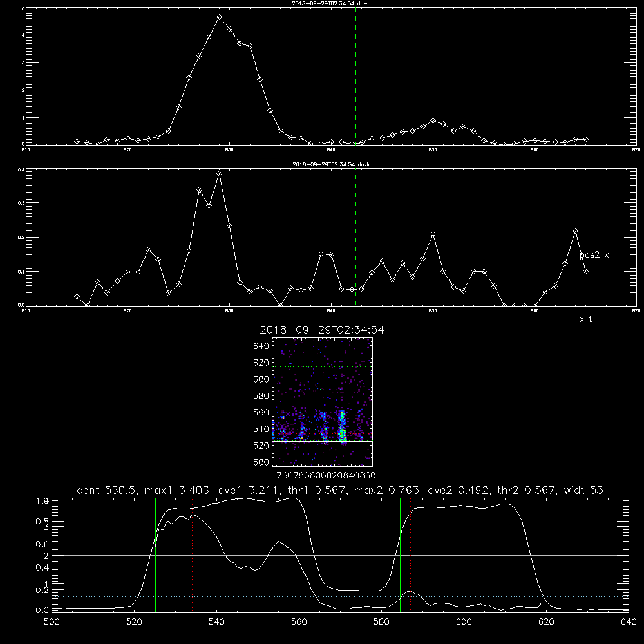The image size is (644, 644).
Task: Click the green vertical line near 615 in bottom plot
Action: (526, 554)
